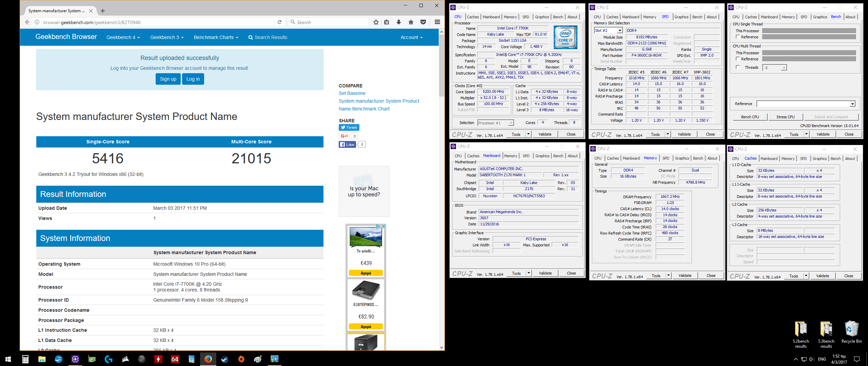Open Graphics tab in the SPD window
This screenshot has height=366, width=868.
tap(681, 17)
